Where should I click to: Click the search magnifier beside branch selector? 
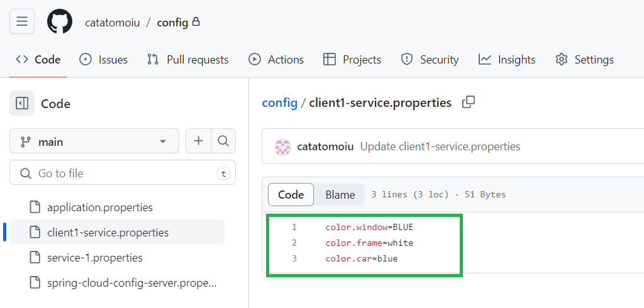[x=223, y=141]
